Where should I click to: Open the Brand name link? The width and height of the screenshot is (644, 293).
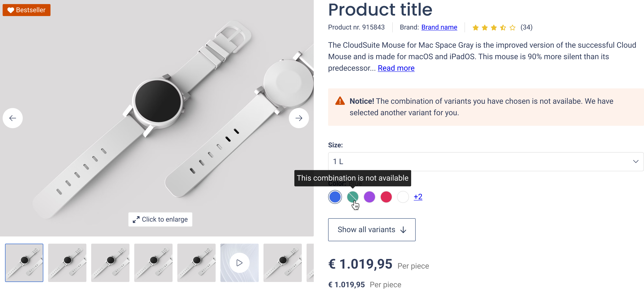point(439,27)
